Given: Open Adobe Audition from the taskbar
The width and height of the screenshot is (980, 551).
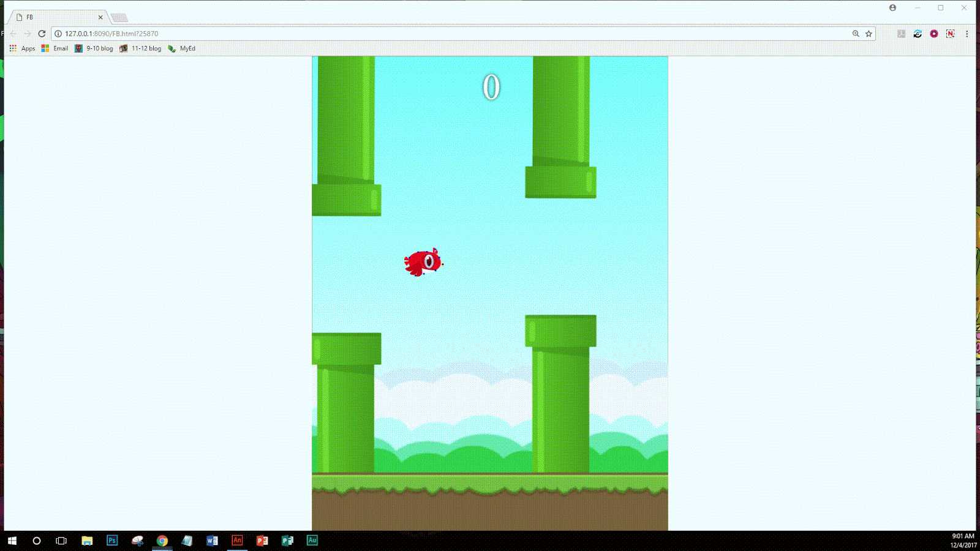Looking at the screenshot, I should [x=312, y=541].
